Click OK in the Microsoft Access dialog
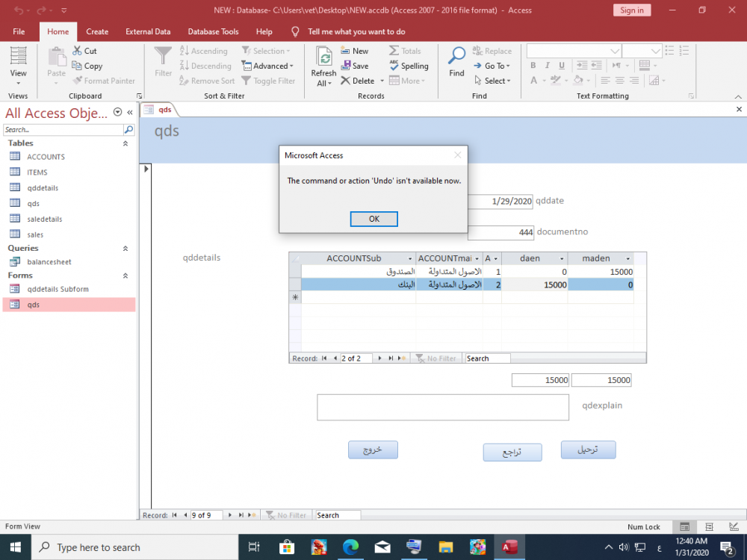 tap(374, 219)
